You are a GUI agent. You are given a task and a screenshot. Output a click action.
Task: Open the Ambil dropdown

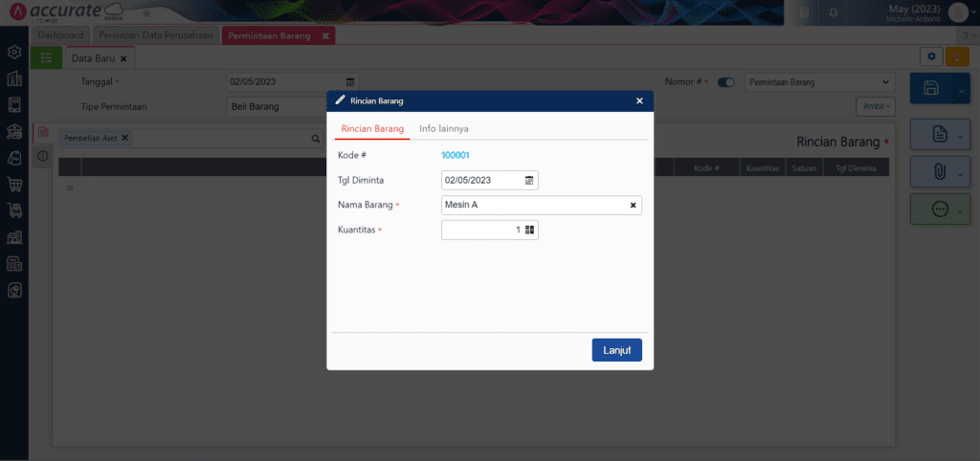[x=875, y=107]
